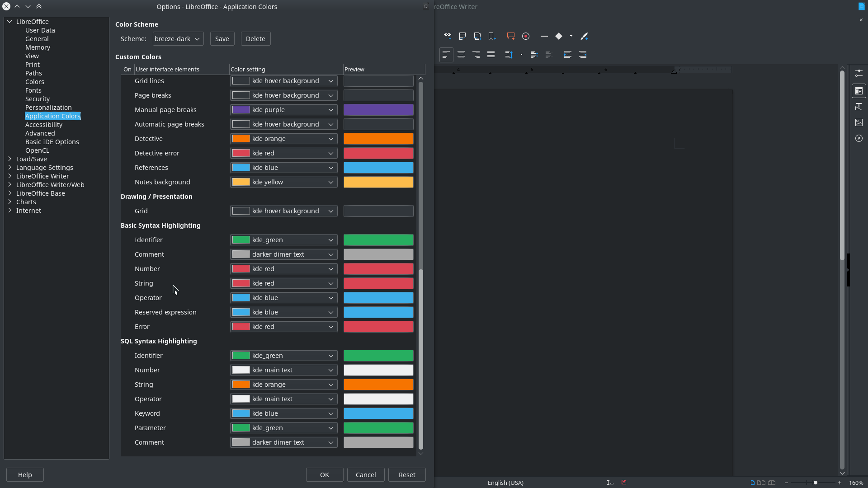
Task: Open the sidebar Navigator compass icon
Action: (x=859, y=138)
